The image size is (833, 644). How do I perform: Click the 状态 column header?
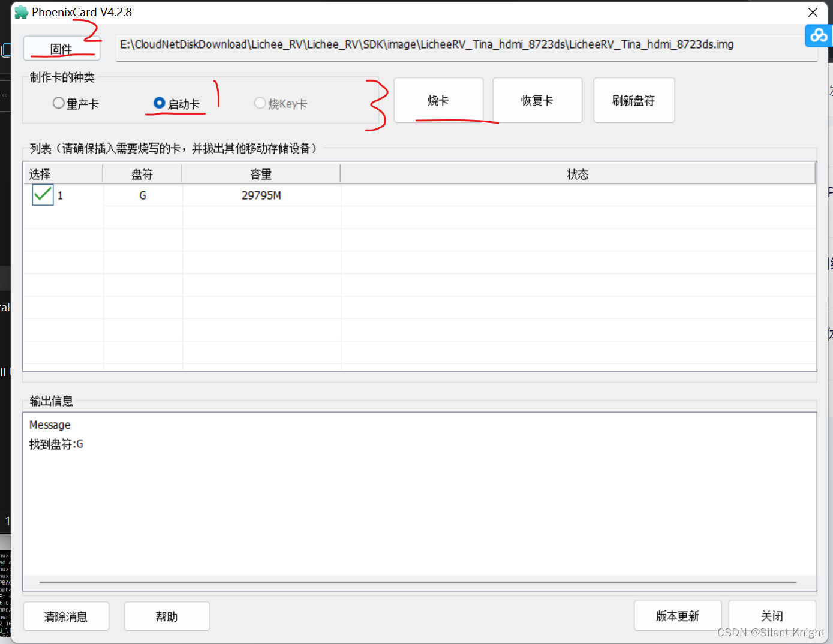pos(578,174)
